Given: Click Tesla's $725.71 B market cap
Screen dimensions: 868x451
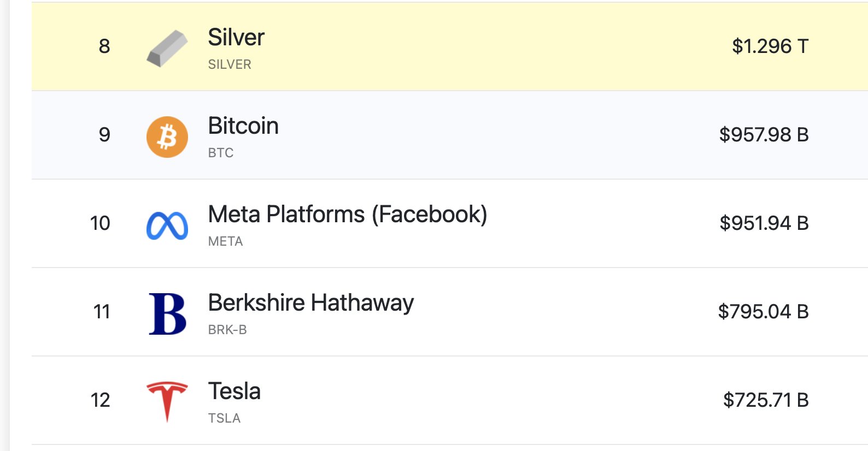Looking at the screenshot, I should tap(766, 400).
